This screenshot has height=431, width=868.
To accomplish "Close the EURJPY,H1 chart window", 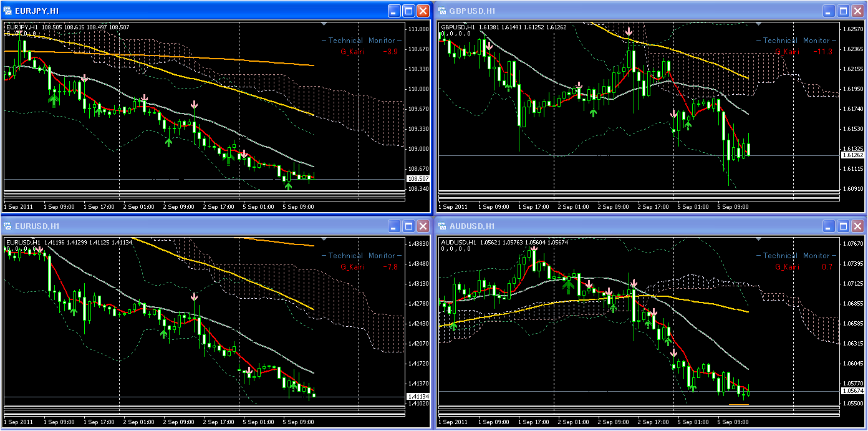I will pyautogui.click(x=423, y=11).
